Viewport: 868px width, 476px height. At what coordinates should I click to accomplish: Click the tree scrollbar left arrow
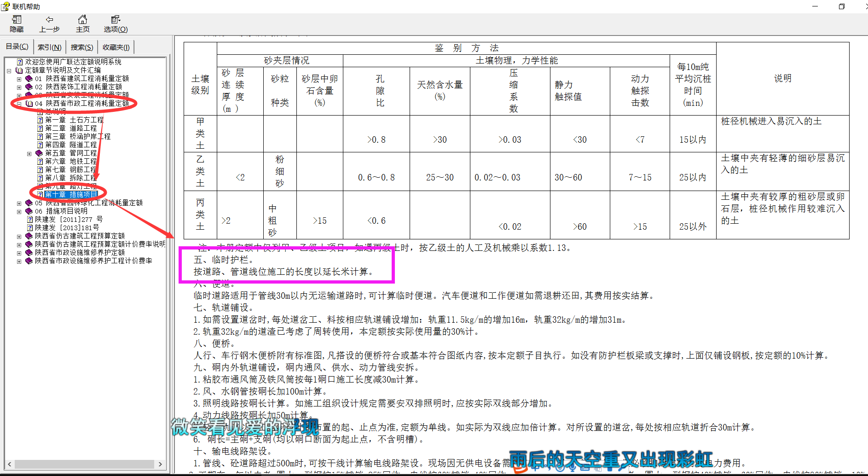pos(9,464)
